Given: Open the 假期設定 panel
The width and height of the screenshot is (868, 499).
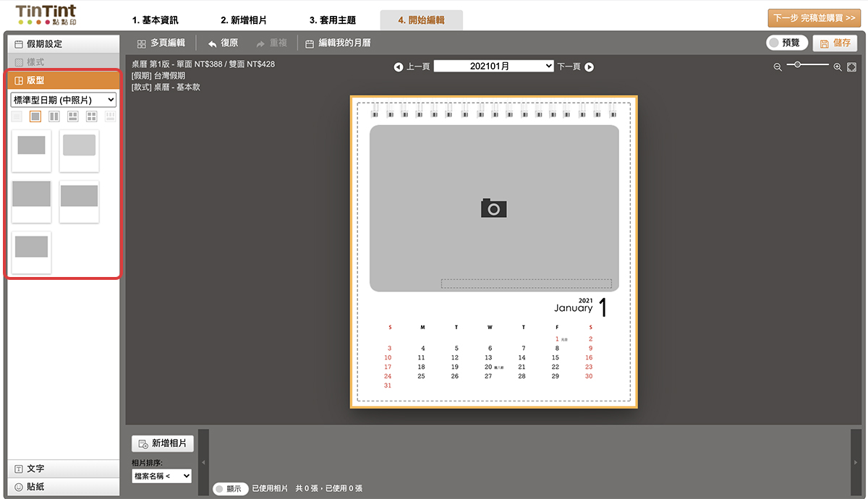Looking at the screenshot, I should tap(63, 44).
